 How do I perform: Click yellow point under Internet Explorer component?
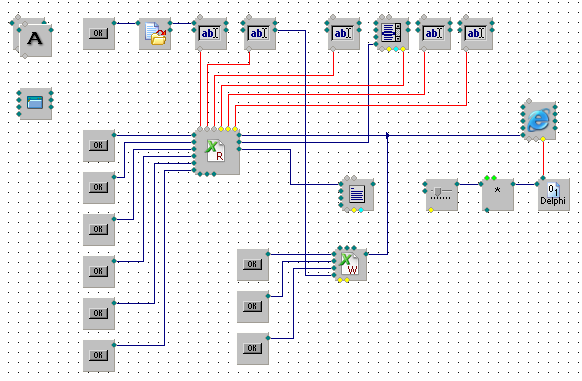[x=543, y=139]
